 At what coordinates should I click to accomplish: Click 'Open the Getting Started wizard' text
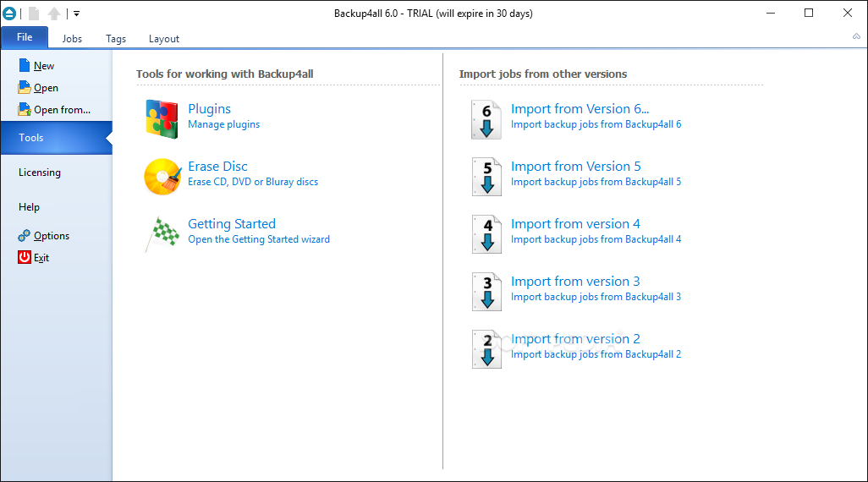click(259, 239)
